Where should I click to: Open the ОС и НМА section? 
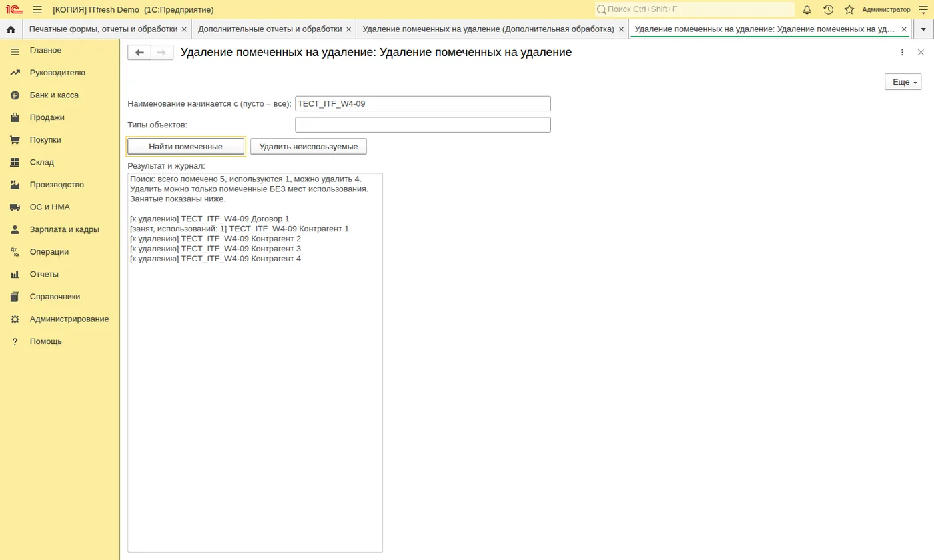(60, 207)
